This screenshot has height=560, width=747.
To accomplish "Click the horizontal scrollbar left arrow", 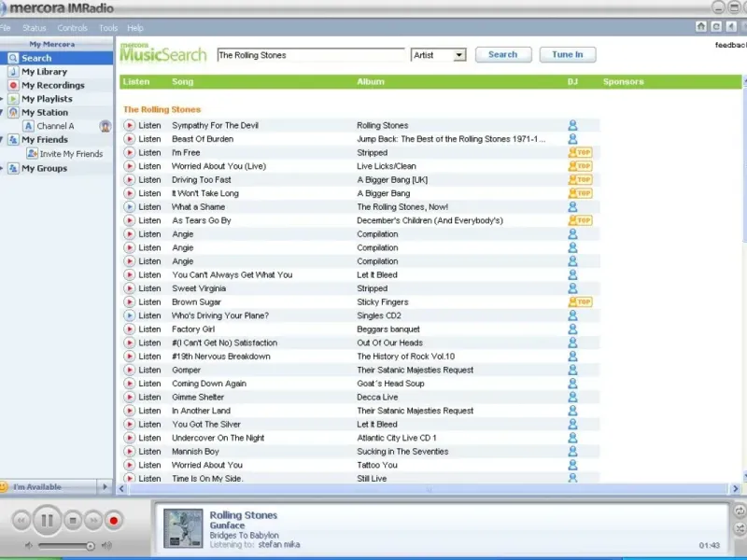I will coord(122,488).
